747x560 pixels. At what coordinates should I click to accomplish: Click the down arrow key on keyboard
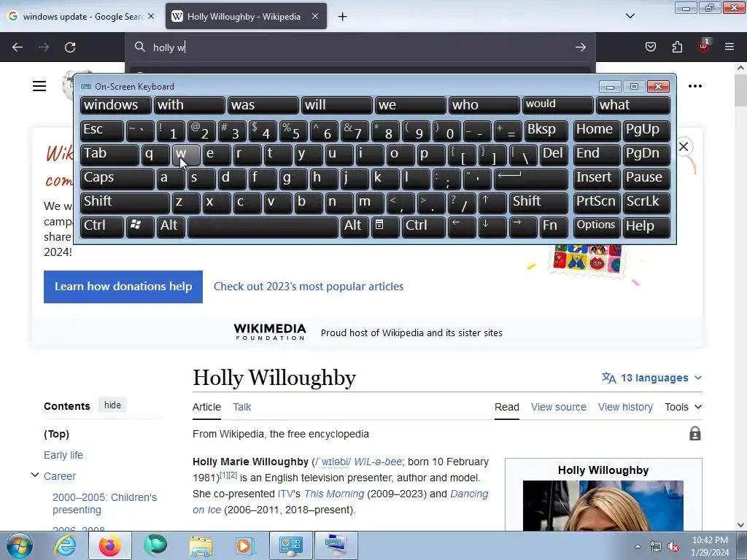492,226
